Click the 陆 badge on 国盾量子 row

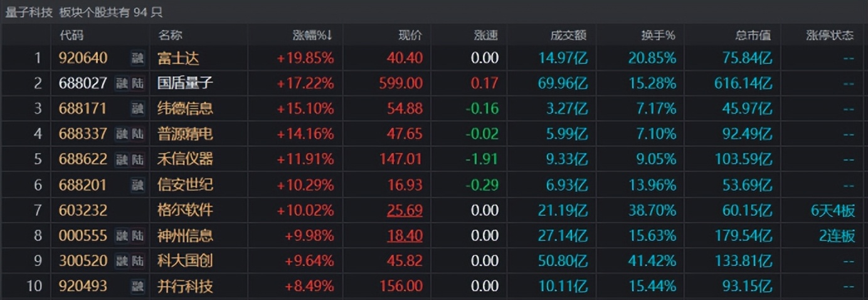[x=137, y=83]
